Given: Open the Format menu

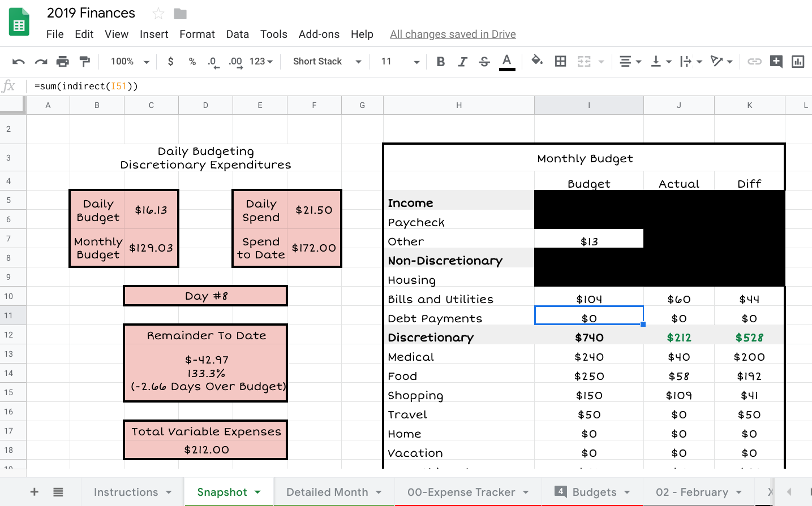Looking at the screenshot, I should (197, 34).
